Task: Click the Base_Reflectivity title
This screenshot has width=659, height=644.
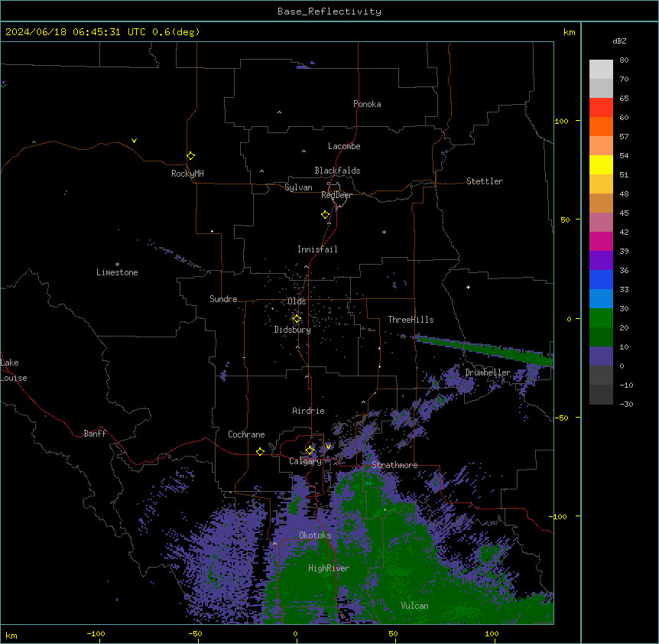Action: [329, 11]
